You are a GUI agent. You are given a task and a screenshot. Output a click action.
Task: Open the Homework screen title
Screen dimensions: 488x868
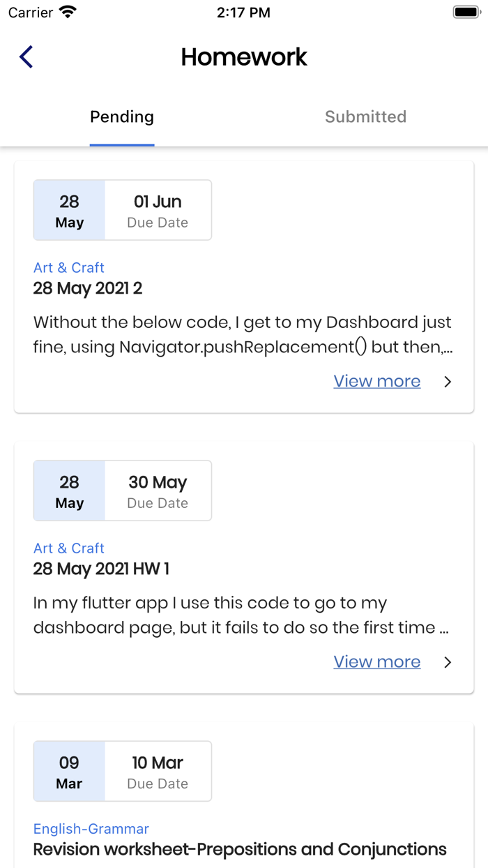tap(244, 57)
